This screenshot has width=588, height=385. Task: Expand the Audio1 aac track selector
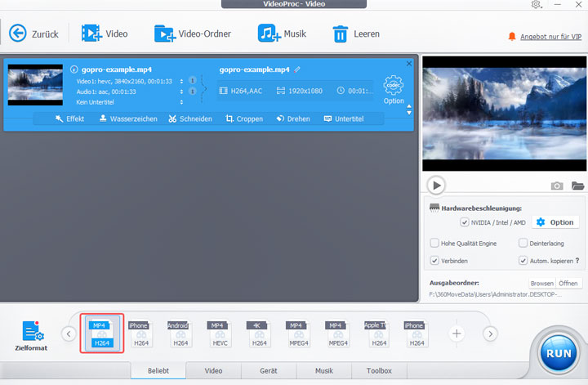click(x=181, y=92)
